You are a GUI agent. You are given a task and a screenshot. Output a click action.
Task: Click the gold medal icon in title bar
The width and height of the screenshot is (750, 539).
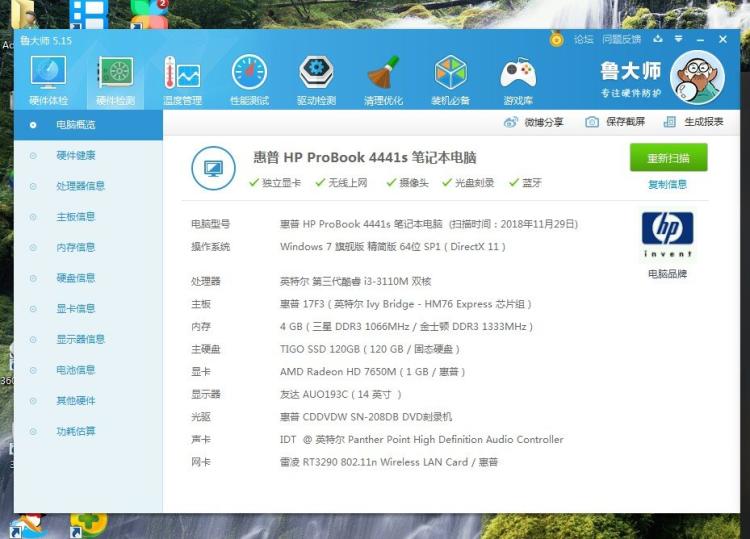(x=556, y=39)
